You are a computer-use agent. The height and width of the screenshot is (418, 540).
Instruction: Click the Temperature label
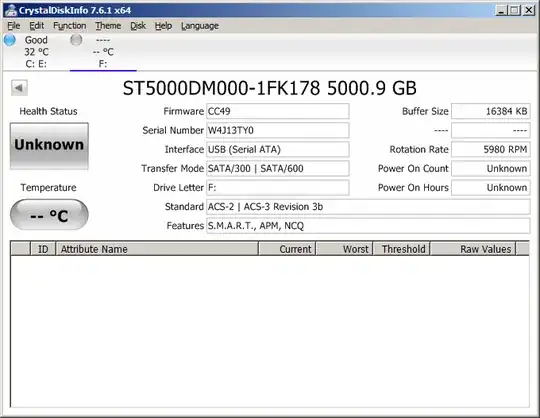coord(49,188)
